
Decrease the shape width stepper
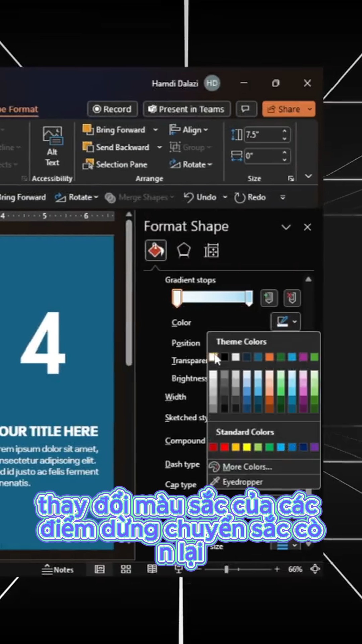point(285,160)
